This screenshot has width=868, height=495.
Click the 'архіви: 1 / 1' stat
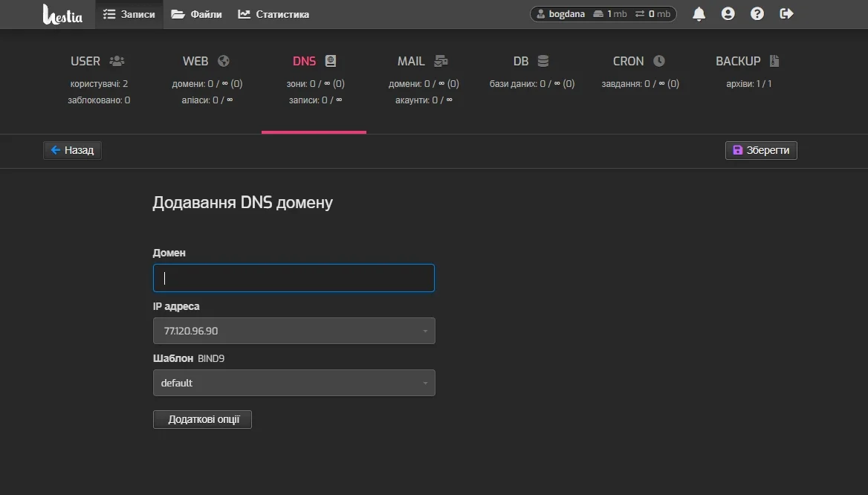(x=749, y=83)
